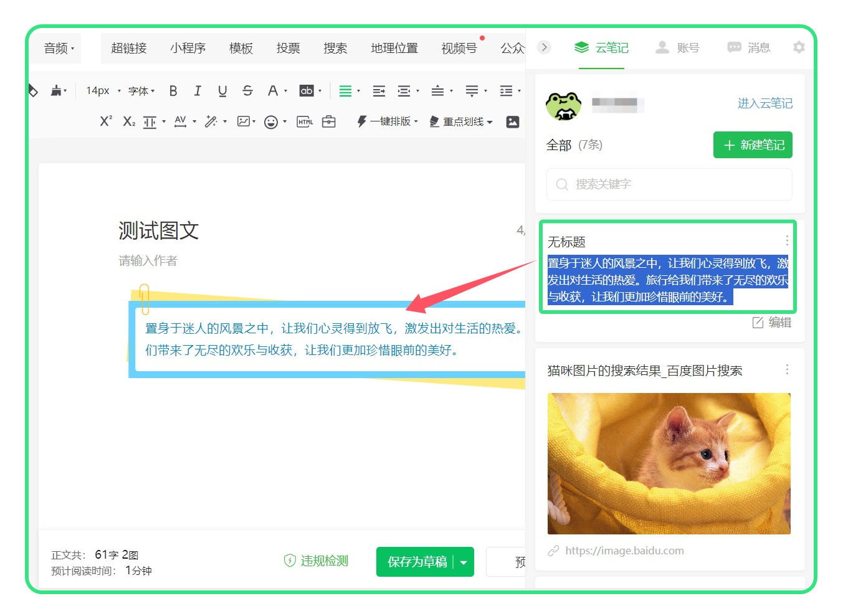843x616 pixels.
Task: Open options menu for 猫咪图片 note
Action: coord(787,369)
